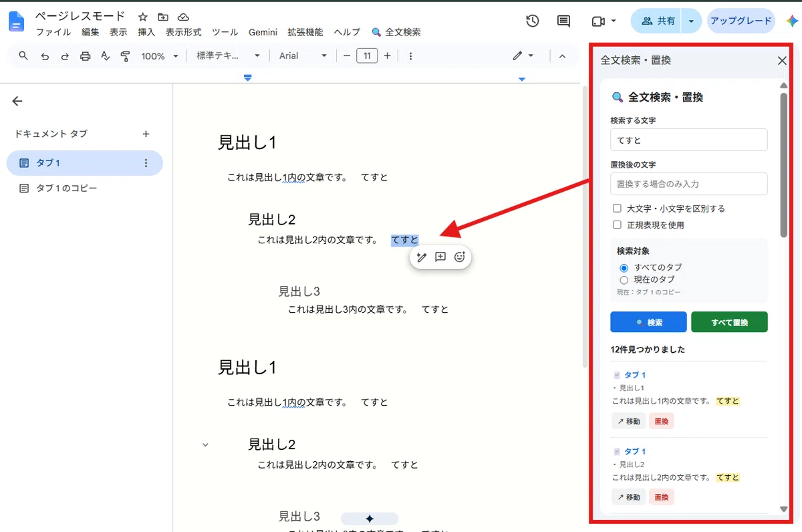Click the Gemini sparkle pill at the bottom

pos(370,519)
